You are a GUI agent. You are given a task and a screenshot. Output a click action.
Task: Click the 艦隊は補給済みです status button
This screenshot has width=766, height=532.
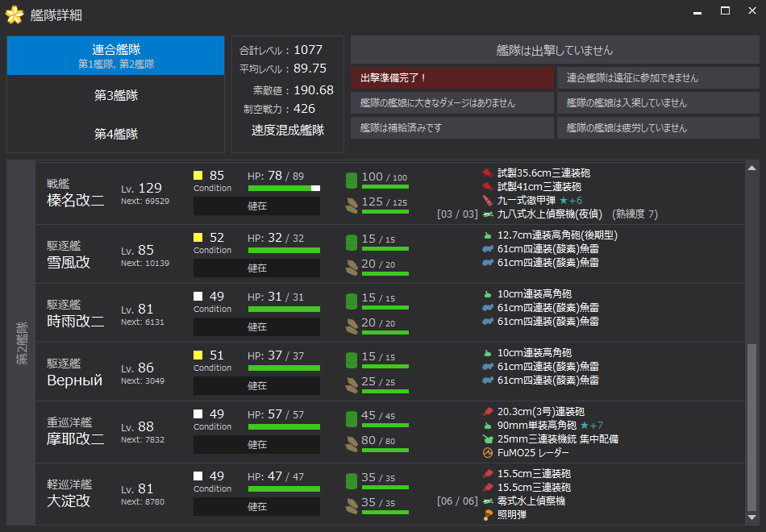coord(452,128)
